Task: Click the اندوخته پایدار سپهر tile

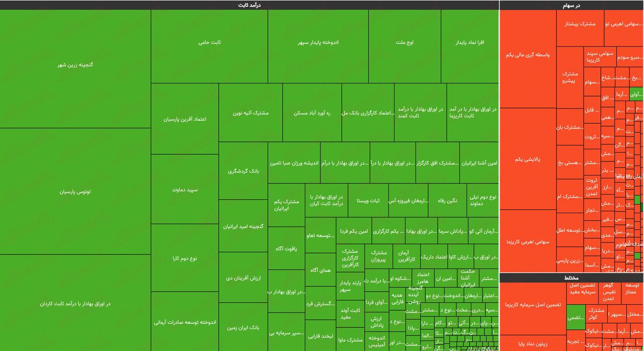Action: click(x=318, y=43)
